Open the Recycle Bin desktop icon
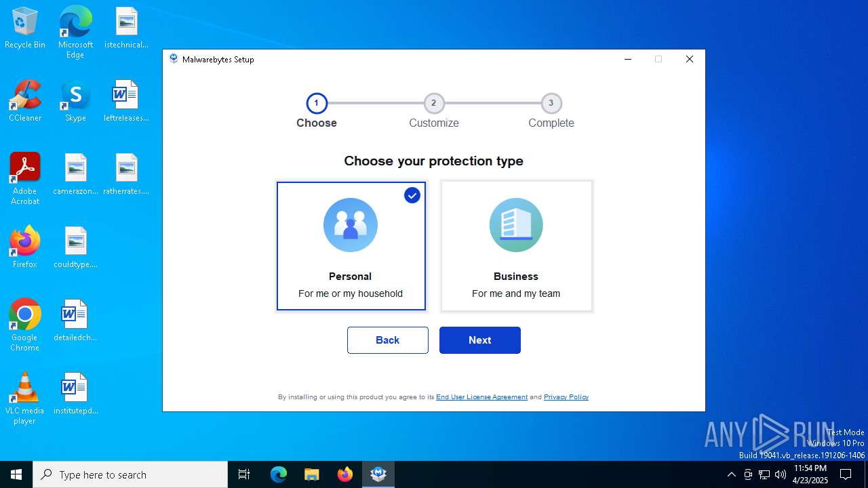868x488 pixels. [x=25, y=28]
